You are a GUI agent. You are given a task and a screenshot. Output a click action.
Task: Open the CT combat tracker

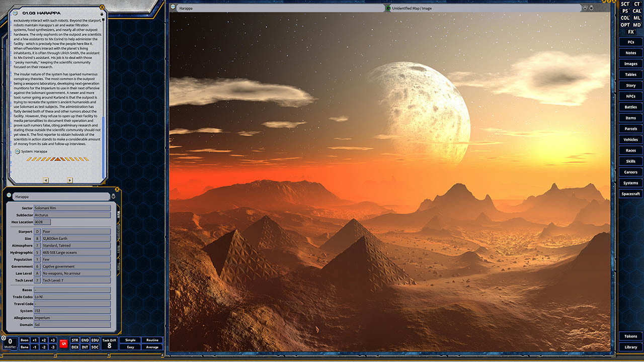click(637, 4)
